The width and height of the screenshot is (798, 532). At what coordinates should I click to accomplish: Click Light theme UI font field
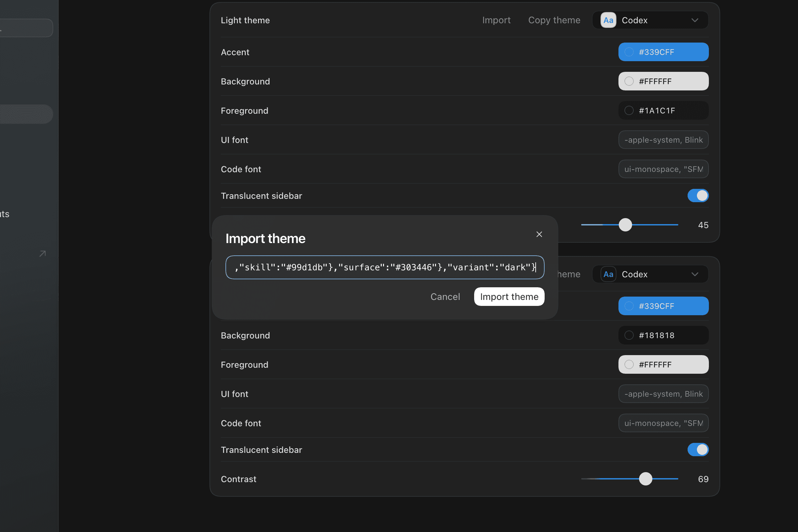pyautogui.click(x=663, y=140)
